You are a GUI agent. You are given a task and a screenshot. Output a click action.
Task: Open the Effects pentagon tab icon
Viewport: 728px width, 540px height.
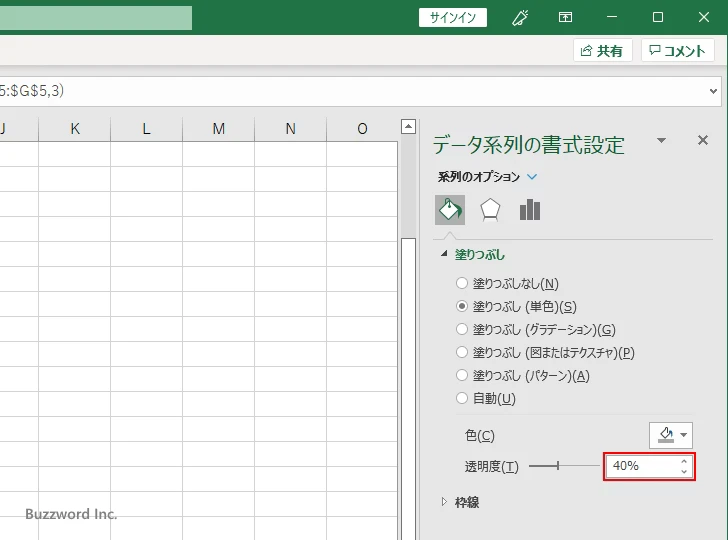tap(490, 210)
